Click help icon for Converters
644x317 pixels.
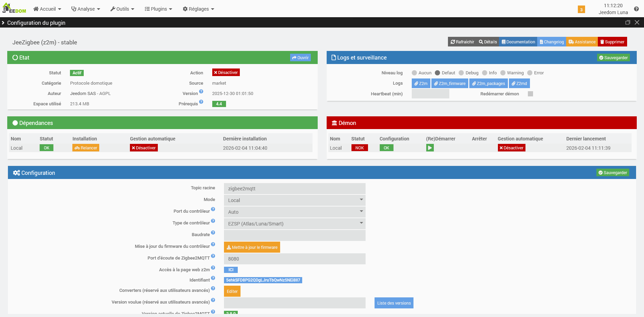[x=213, y=288]
